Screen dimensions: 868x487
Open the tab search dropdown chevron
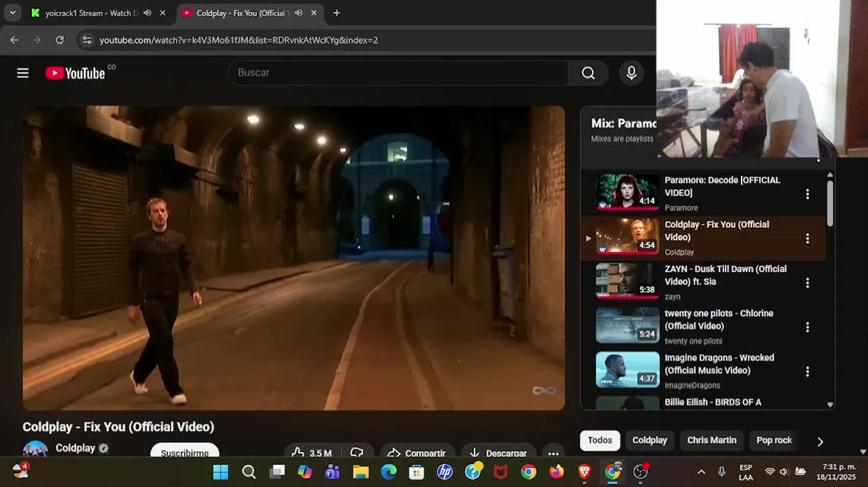(x=12, y=13)
